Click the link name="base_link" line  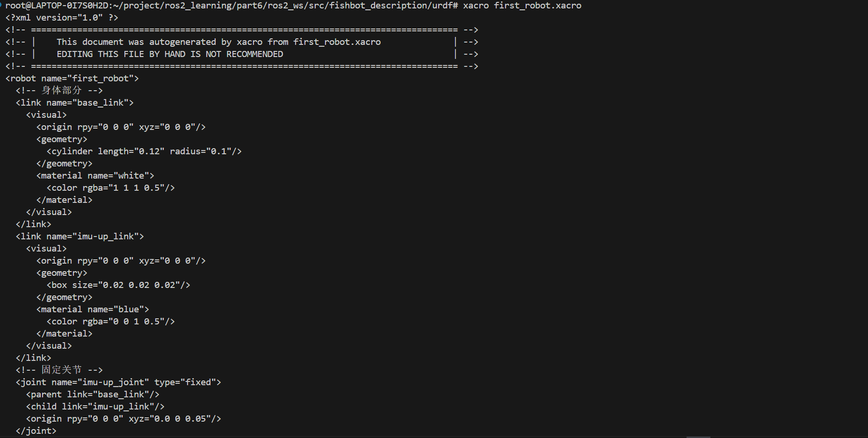click(74, 103)
